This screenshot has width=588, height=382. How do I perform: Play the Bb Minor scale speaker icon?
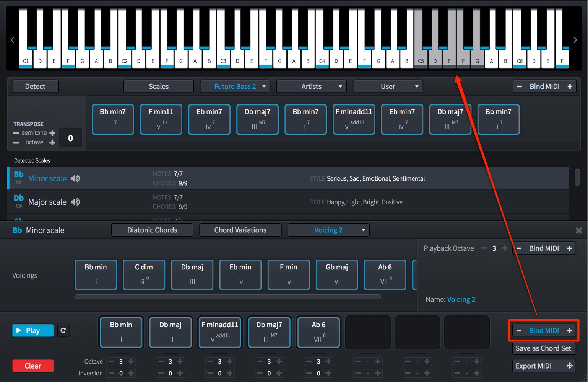coord(75,178)
